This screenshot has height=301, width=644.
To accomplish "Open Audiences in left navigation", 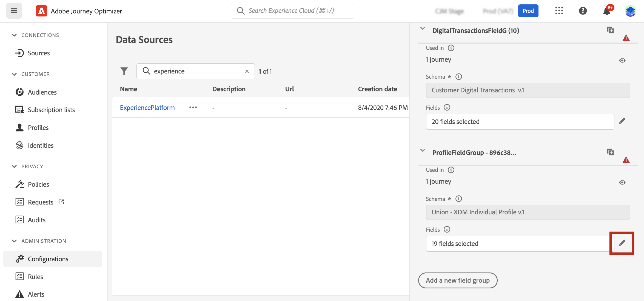I will click(x=42, y=92).
